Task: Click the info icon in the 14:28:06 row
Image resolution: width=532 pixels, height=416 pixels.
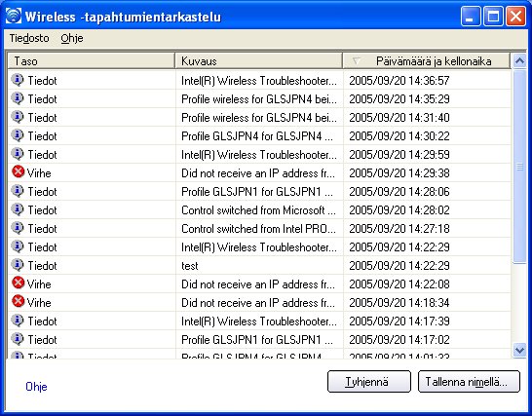Action: tap(18, 191)
